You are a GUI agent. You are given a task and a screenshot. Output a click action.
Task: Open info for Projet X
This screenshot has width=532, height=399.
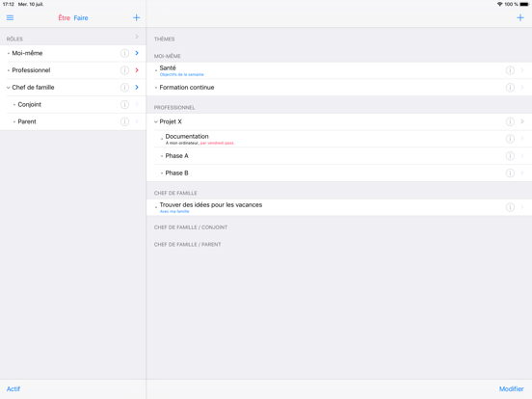pos(510,121)
